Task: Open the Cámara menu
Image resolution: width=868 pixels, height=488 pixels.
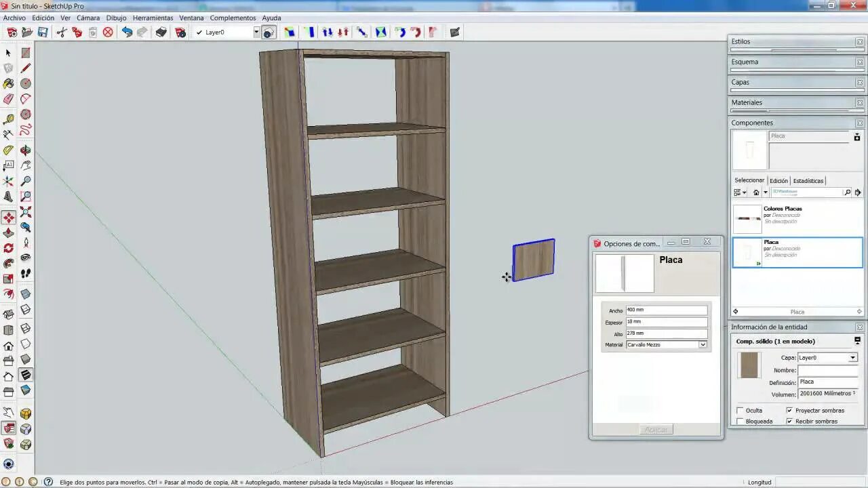Action: [x=87, y=18]
